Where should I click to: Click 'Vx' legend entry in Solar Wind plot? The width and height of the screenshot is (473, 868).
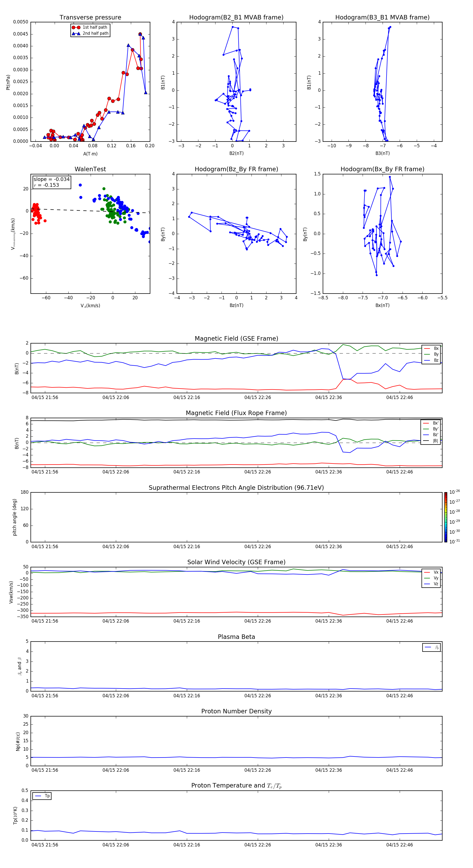point(431,572)
